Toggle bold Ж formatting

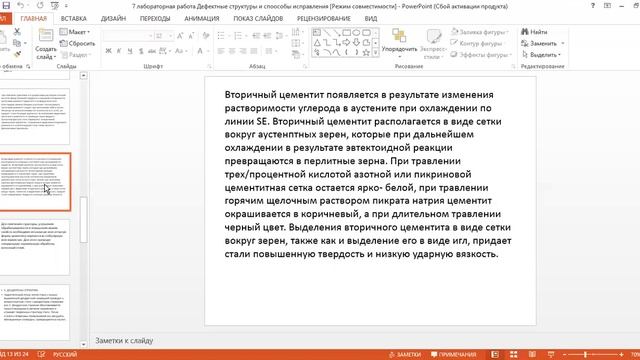(108, 51)
